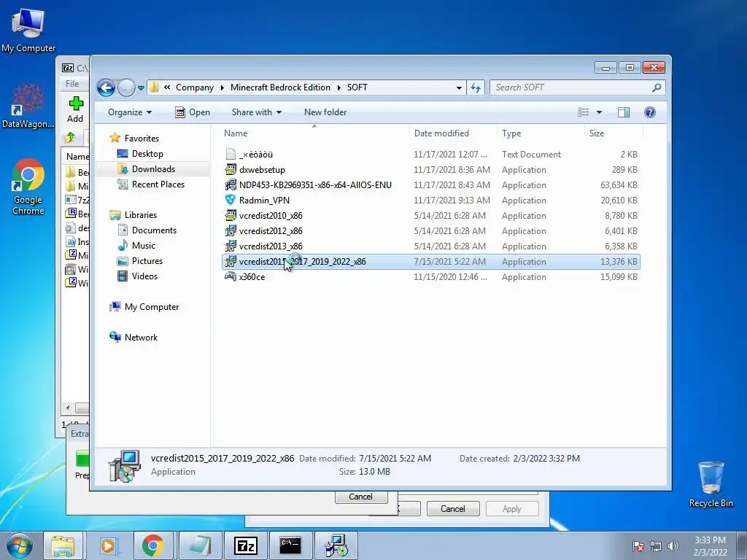Open the address bar previous locations dropdown
This screenshot has width=747, height=560.
click(459, 87)
